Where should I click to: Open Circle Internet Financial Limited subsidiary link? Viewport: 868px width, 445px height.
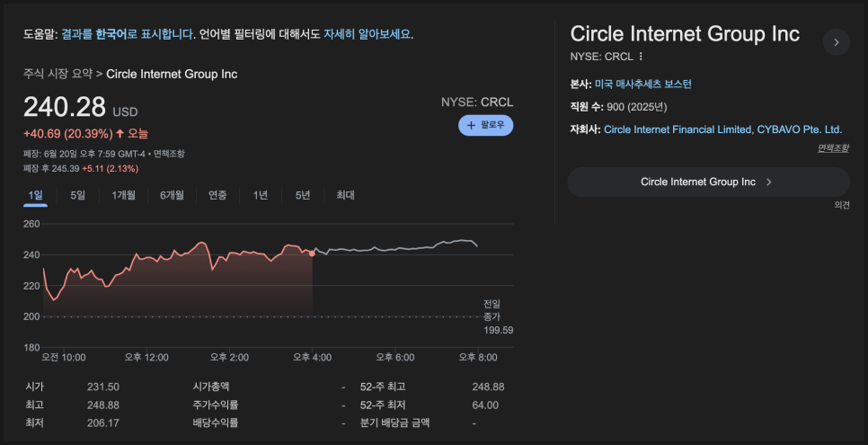tap(678, 129)
